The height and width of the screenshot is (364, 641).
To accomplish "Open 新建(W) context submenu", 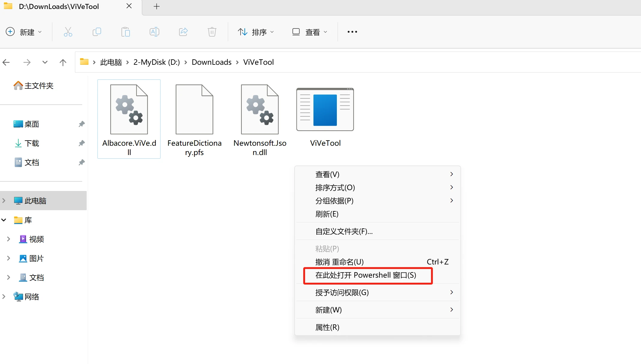I will pyautogui.click(x=377, y=310).
